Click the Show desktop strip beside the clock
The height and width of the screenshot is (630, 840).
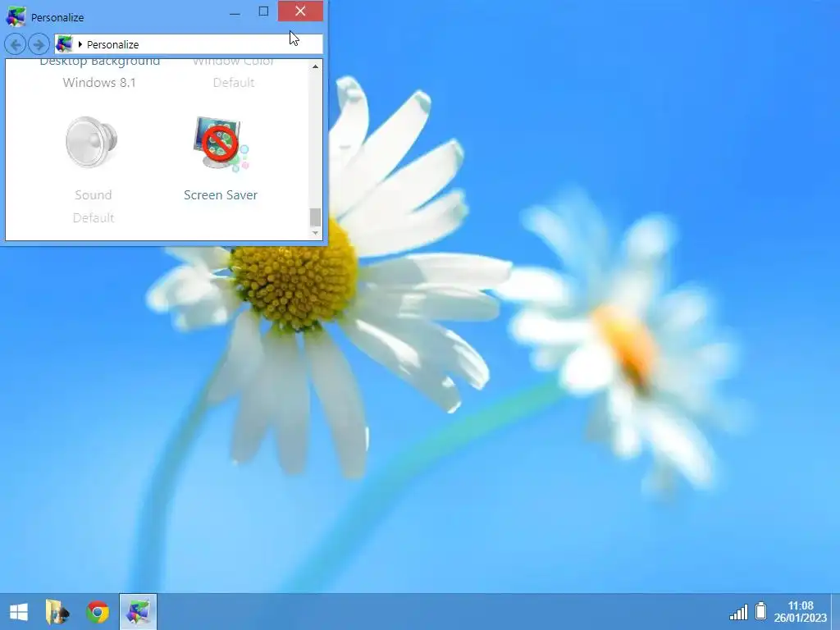[x=835, y=612]
